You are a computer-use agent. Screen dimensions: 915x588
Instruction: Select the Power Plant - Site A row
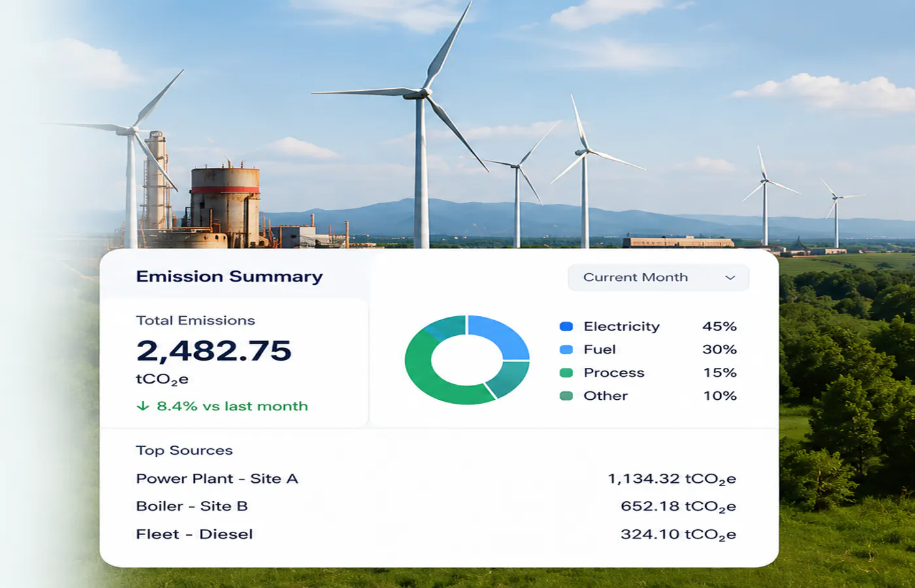pos(436,479)
